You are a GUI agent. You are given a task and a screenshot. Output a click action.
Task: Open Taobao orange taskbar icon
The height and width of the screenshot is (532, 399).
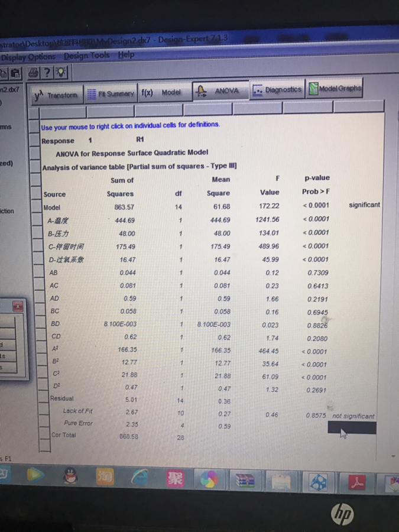click(105, 476)
